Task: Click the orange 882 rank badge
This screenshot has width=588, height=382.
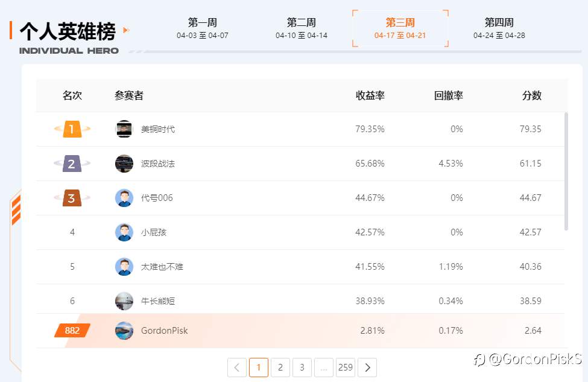Action: (x=72, y=331)
